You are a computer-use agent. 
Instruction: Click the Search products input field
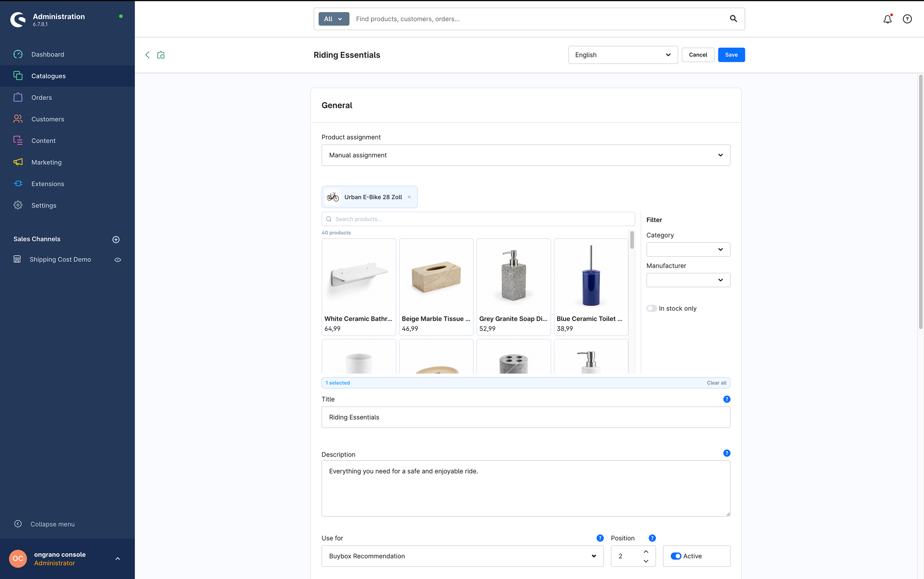(x=478, y=219)
